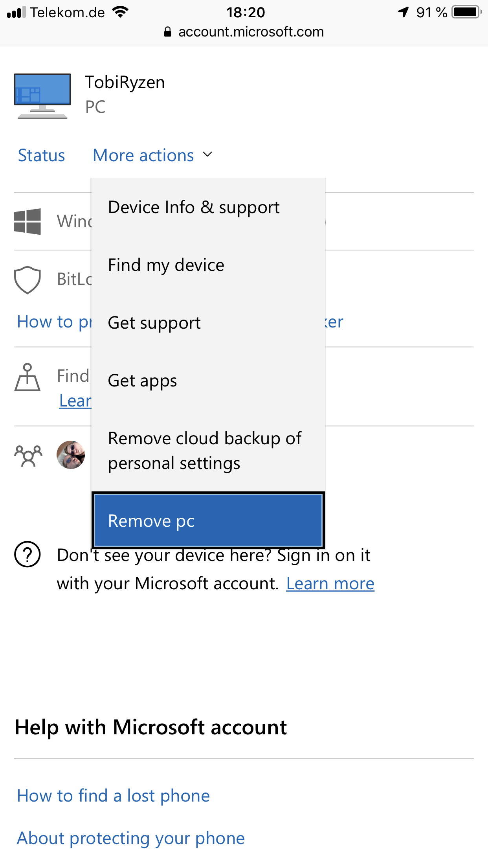The image size is (488, 868).
Task: Click the question mark help icon
Action: [28, 554]
